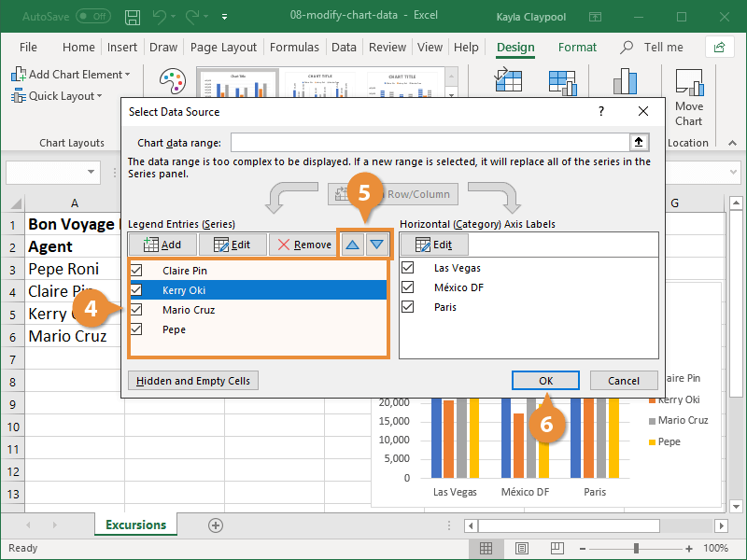Viewport: 747px width, 560px height.
Task: Uncheck the Las Vegas axis label
Action: 408,266
